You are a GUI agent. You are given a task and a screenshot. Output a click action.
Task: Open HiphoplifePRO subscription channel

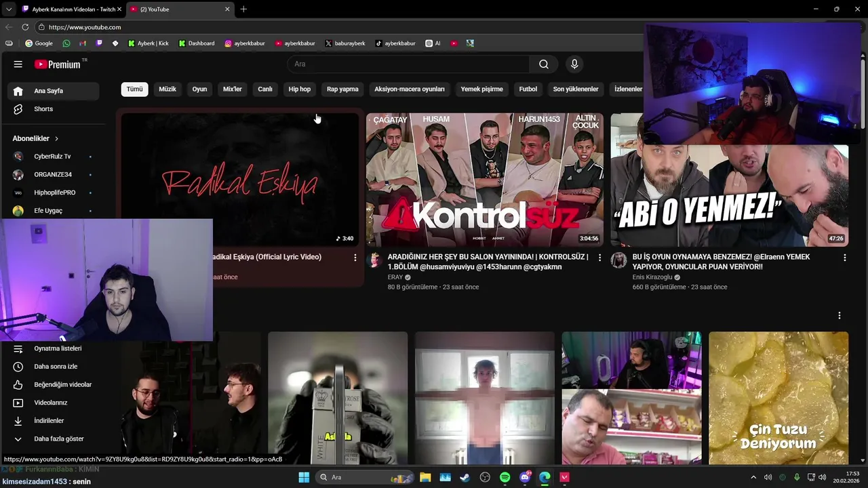[x=54, y=192]
